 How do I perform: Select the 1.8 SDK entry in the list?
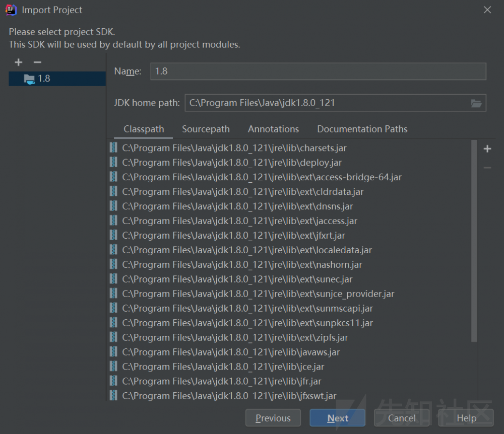pyautogui.click(x=57, y=79)
